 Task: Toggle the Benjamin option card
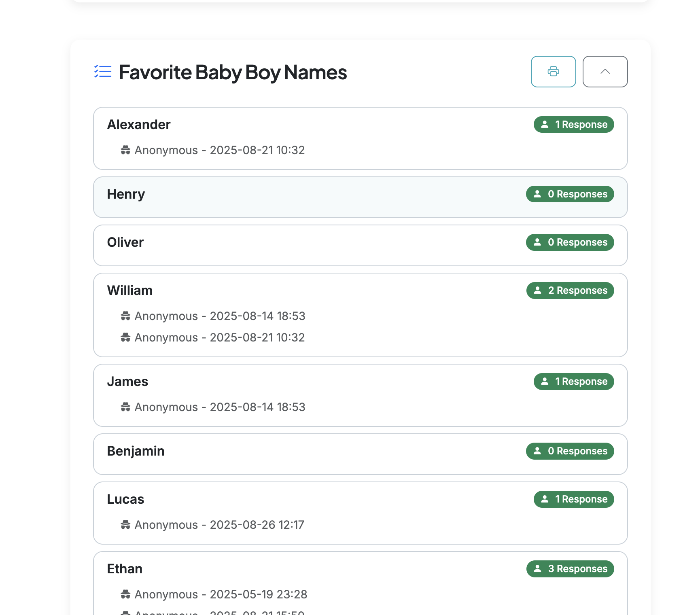(x=360, y=454)
